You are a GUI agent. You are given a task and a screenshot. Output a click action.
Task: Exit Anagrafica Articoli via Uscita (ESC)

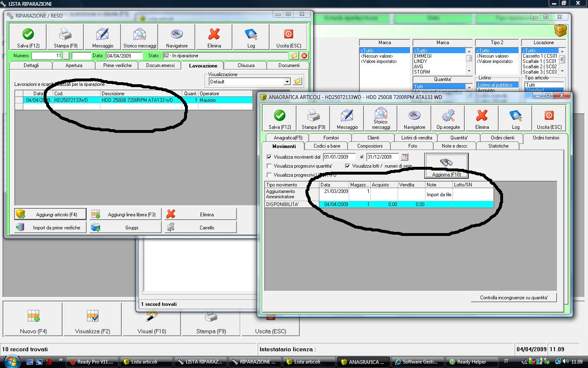[x=549, y=119]
